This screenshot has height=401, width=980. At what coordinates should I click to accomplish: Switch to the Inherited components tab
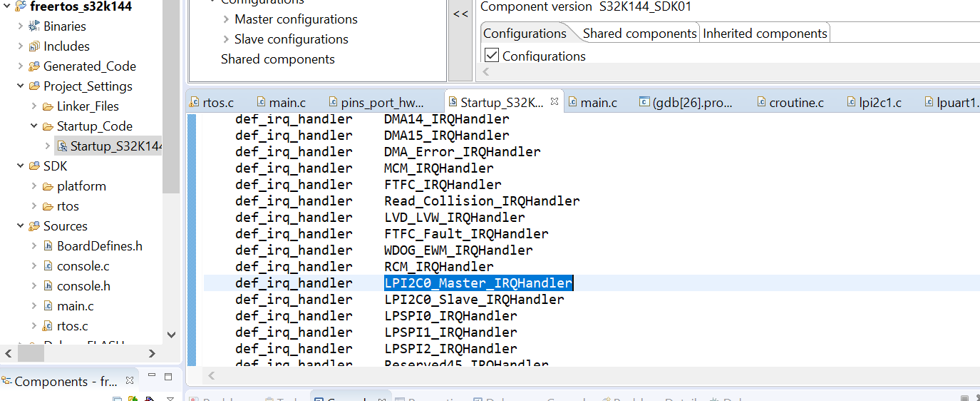pyautogui.click(x=765, y=34)
